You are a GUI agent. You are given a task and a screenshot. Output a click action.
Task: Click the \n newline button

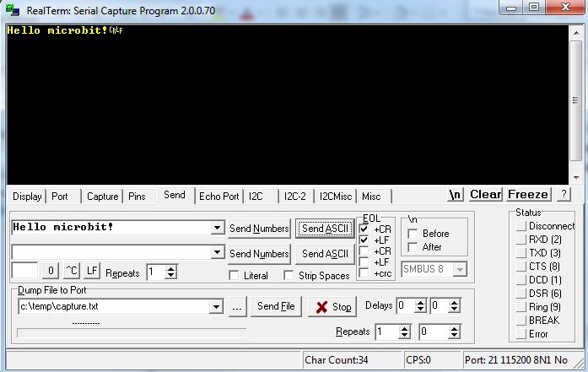coord(456,195)
